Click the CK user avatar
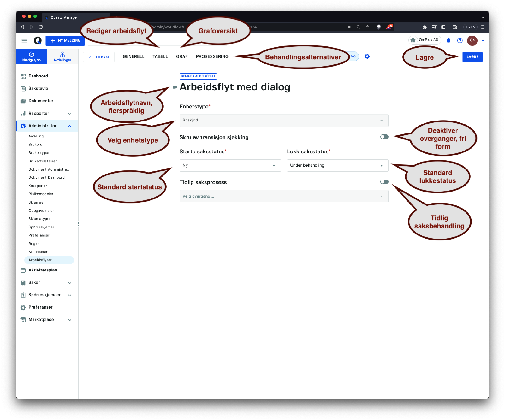The width and height of the screenshot is (505, 420). click(x=472, y=40)
